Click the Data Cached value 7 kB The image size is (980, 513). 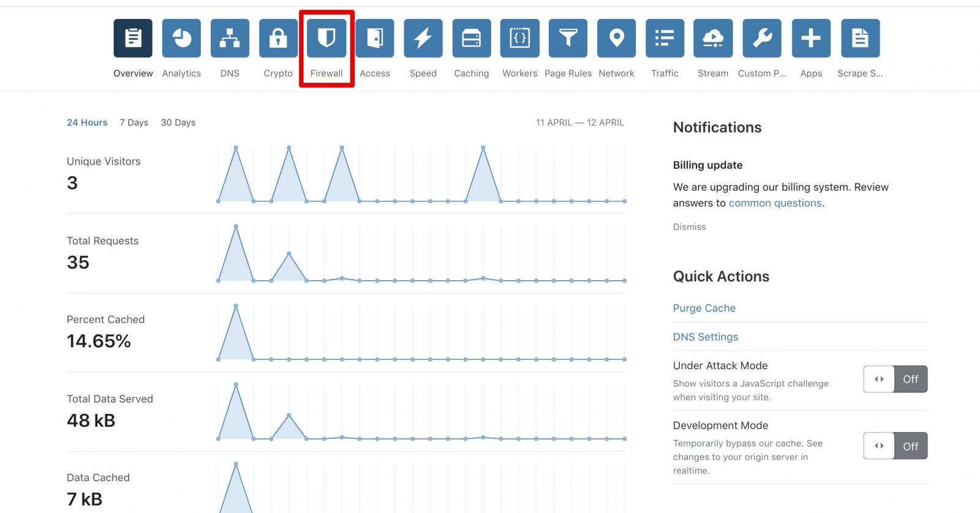(85, 500)
